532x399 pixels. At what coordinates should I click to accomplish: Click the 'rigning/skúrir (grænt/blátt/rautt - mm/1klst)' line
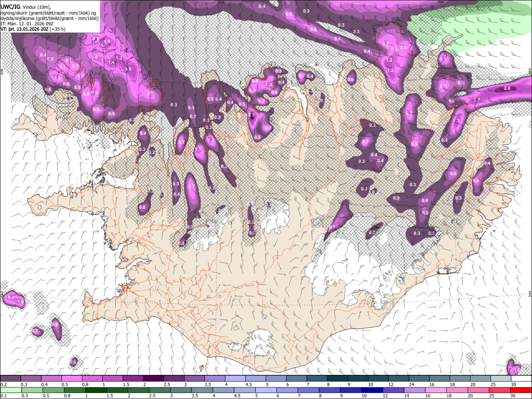tap(48, 12)
